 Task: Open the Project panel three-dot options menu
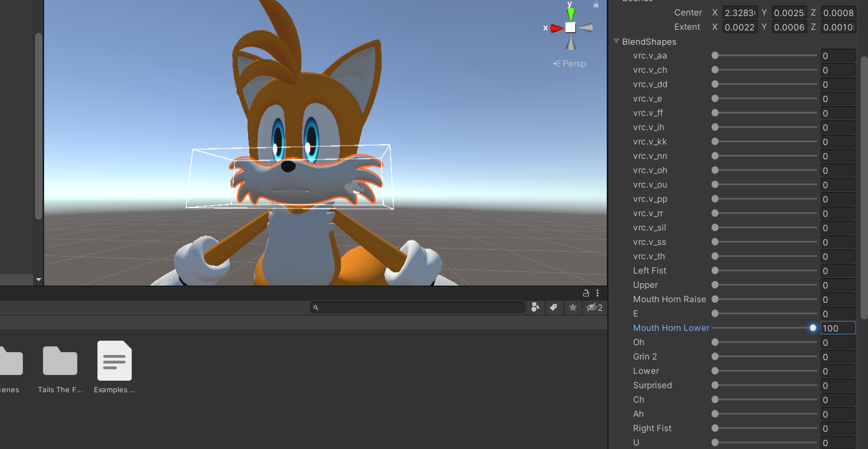coord(598,293)
